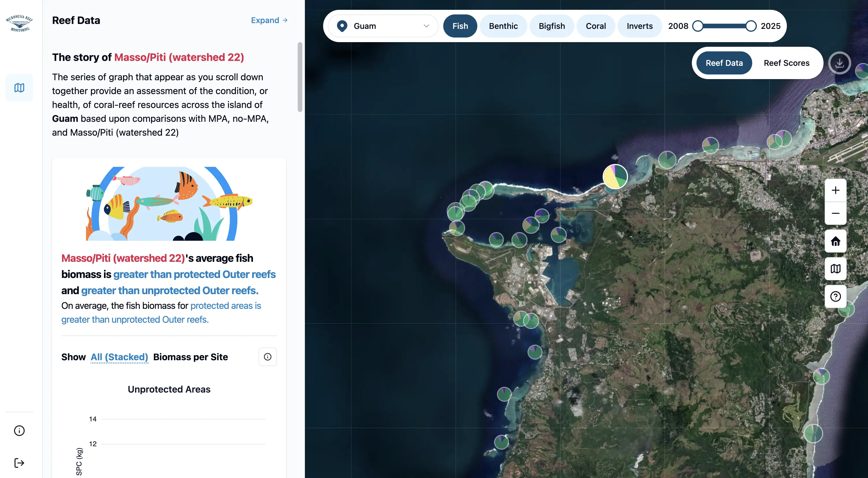Select the map icon in left sidebar
Image resolution: width=868 pixels, height=478 pixels.
19,88
